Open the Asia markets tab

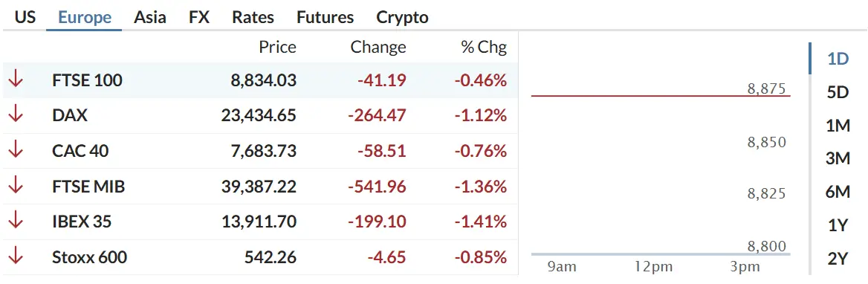(150, 17)
